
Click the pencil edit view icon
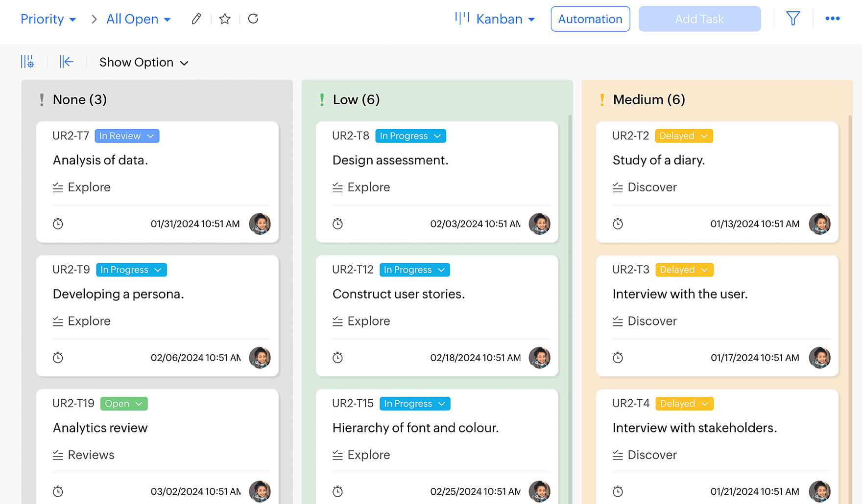click(x=196, y=19)
